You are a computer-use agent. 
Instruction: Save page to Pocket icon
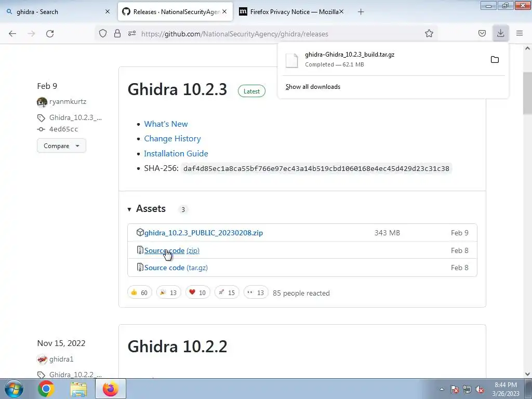(x=482, y=33)
